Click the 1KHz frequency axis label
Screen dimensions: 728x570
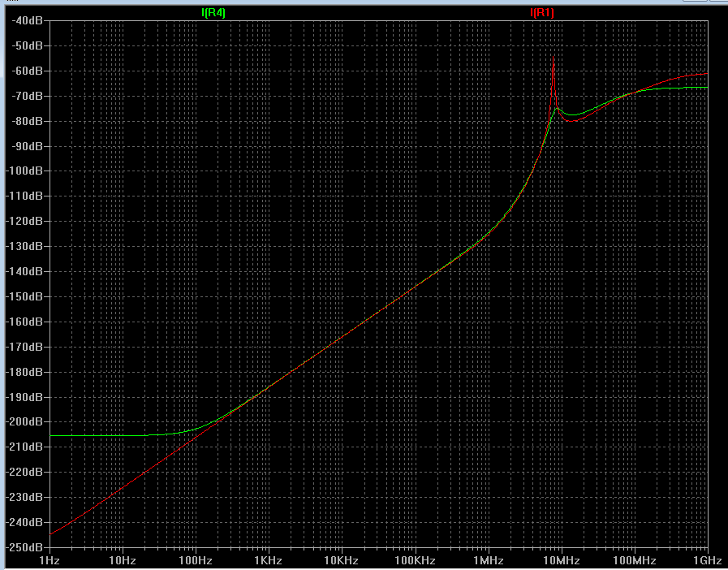tap(269, 560)
